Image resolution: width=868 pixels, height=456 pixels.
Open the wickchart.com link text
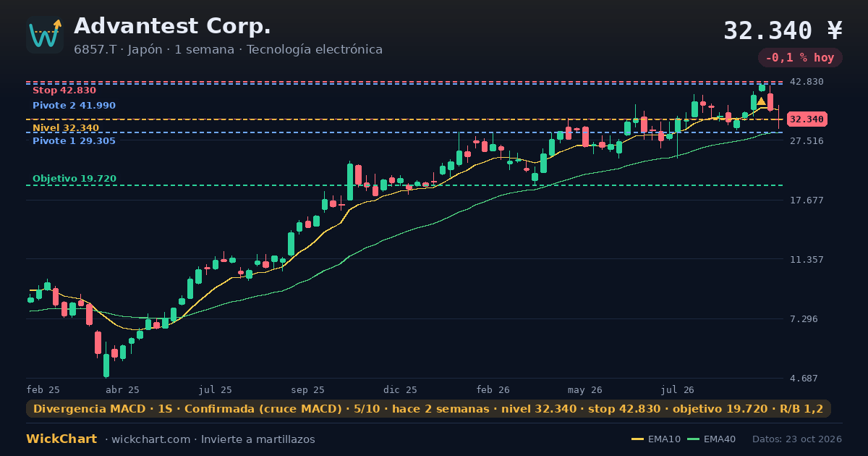[150, 439]
